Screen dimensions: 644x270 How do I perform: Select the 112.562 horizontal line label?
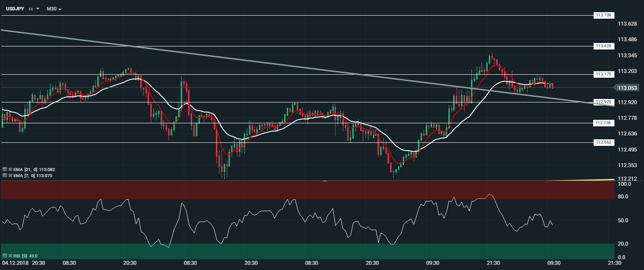[x=604, y=142]
